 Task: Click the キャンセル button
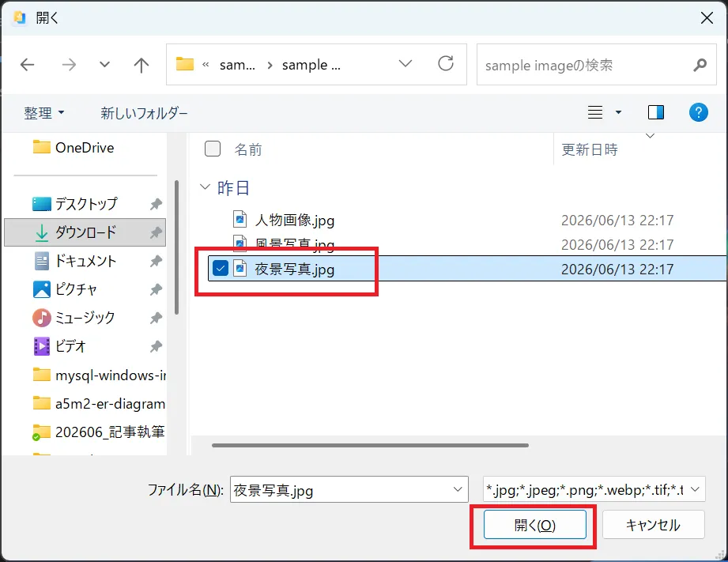[653, 525]
